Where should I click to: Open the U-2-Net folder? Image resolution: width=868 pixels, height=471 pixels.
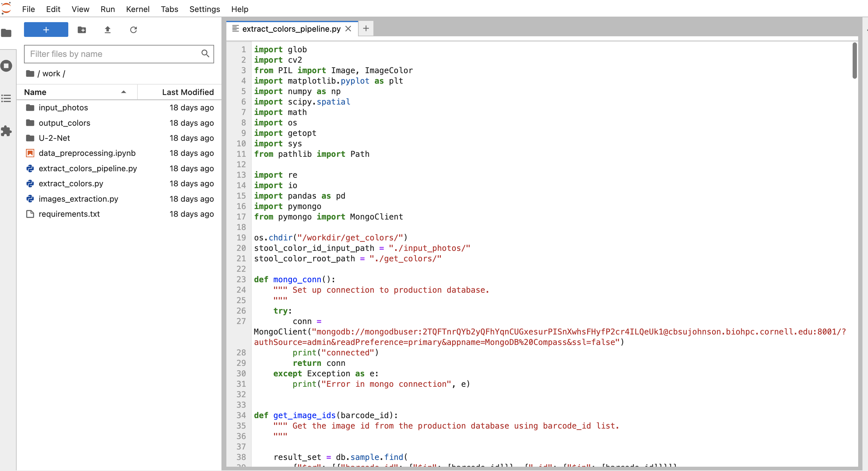[119, 138]
